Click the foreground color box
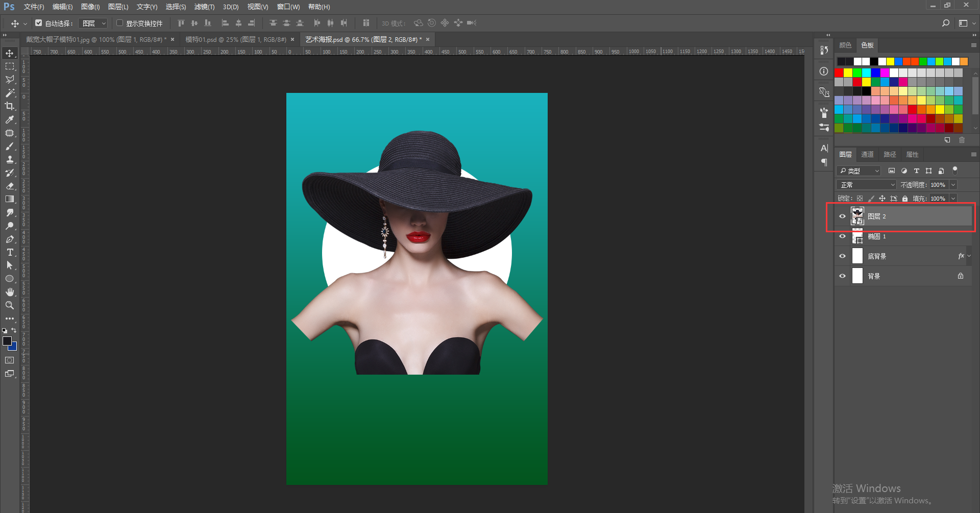 coord(7,341)
